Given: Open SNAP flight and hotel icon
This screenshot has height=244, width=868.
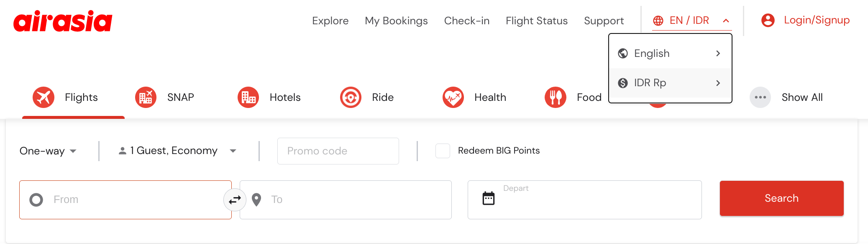Looking at the screenshot, I should coord(146,98).
